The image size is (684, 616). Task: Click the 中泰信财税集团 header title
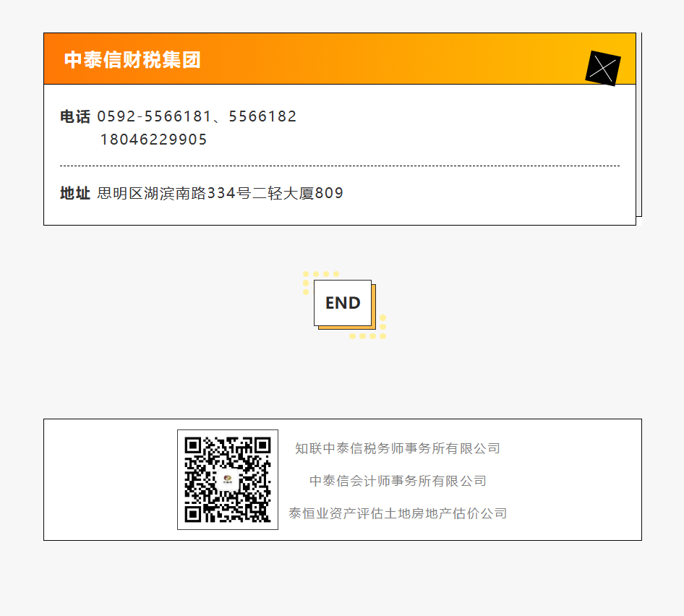[x=132, y=59]
